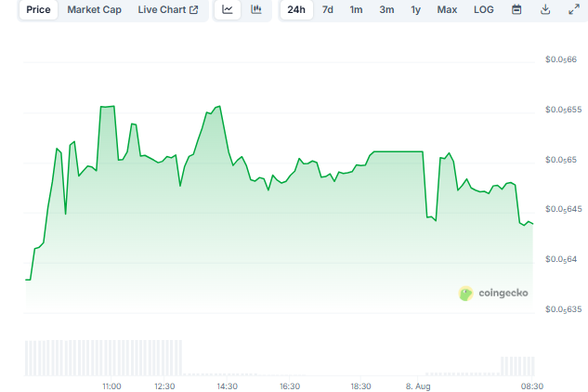Select the line chart view icon

[x=228, y=9]
